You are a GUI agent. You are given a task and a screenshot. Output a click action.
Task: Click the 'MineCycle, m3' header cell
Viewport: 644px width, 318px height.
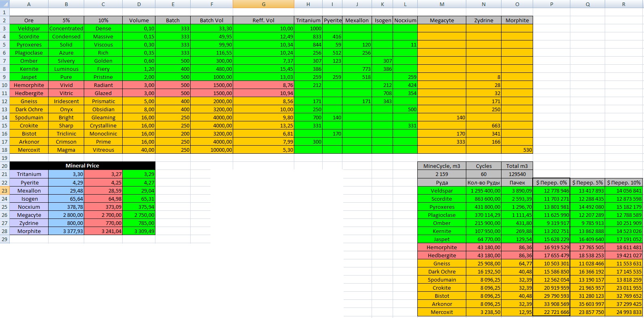click(x=442, y=166)
